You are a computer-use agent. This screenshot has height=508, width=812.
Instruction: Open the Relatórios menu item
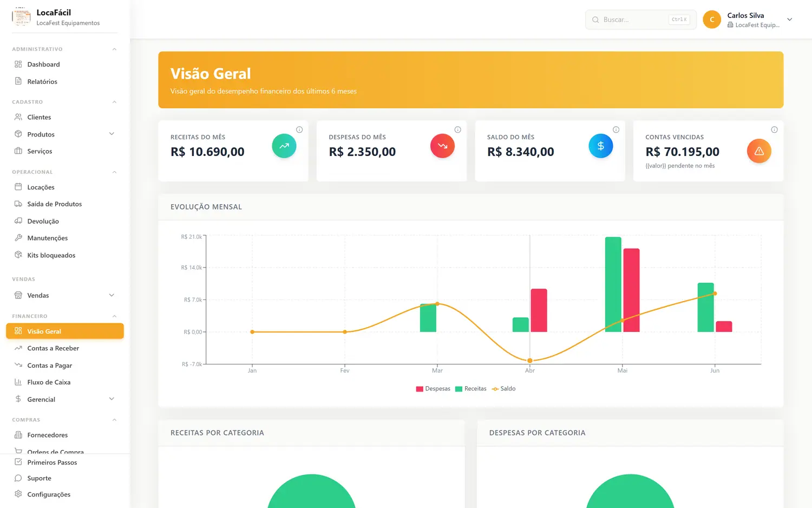(65, 81)
